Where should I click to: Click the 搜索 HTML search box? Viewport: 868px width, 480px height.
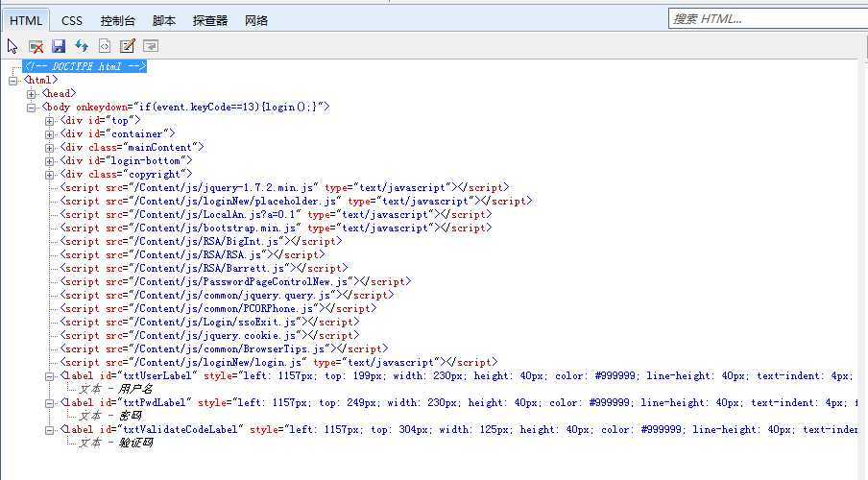point(768,19)
